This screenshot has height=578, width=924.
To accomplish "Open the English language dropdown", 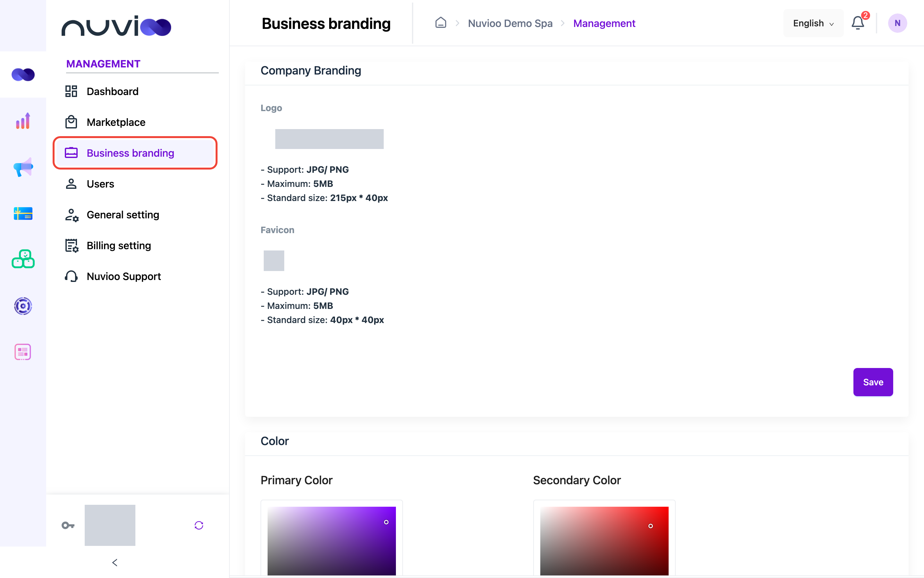I will tap(813, 23).
